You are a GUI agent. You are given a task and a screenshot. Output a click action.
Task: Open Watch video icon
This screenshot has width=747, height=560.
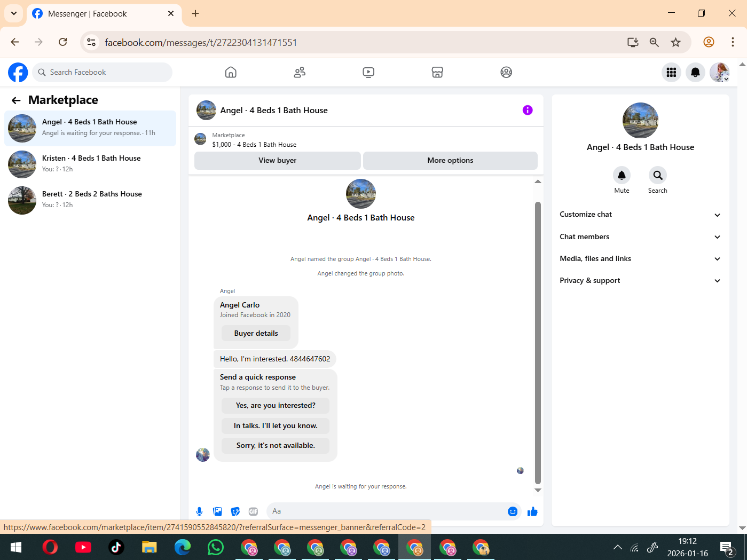[x=368, y=72]
